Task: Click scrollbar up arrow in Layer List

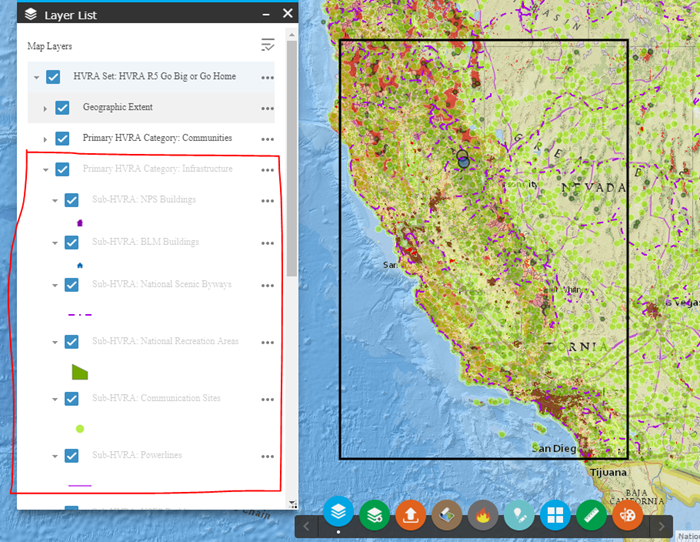Action: pyautogui.click(x=292, y=34)
